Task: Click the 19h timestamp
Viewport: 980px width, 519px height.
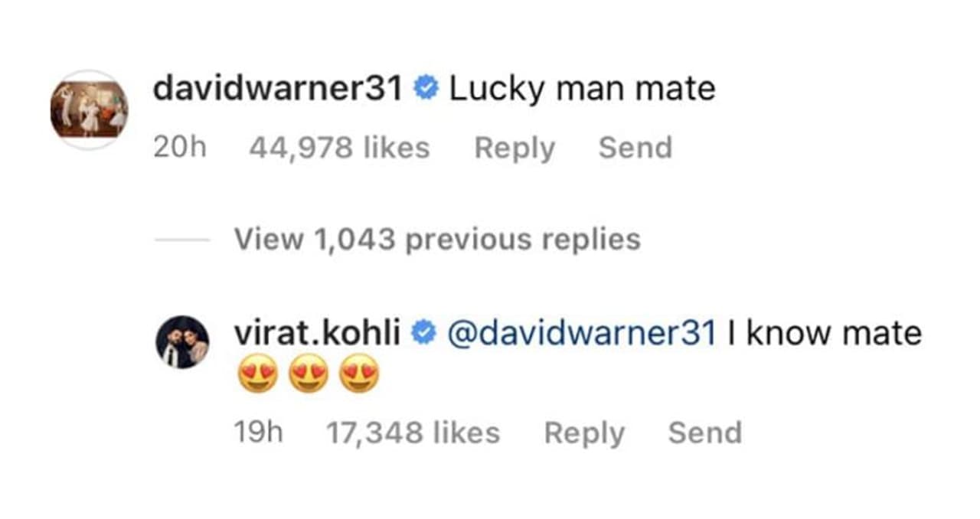Action: (258, 433)
